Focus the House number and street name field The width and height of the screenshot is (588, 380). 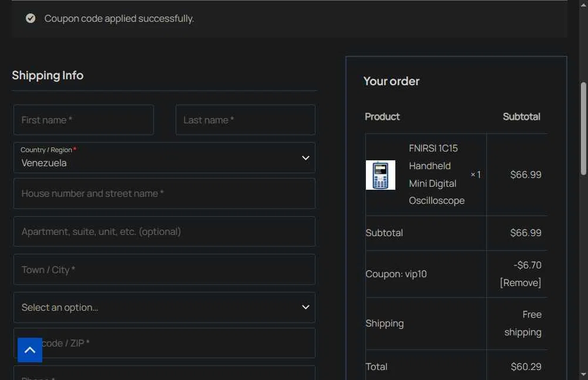click(164, 193)
